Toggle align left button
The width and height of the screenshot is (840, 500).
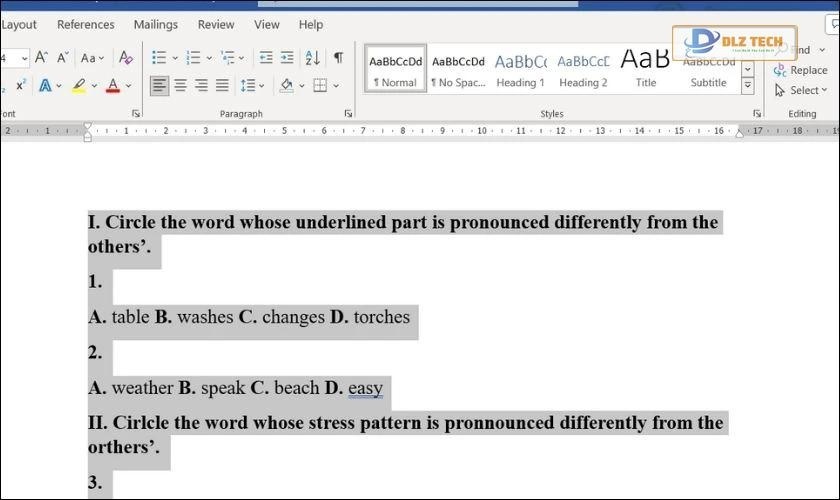(x=160, y=86)
